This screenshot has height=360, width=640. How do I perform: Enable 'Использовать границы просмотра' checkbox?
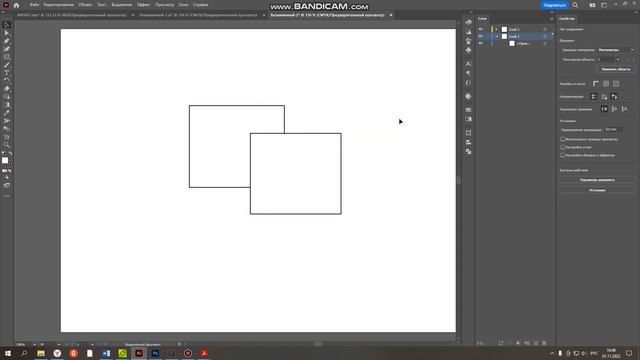pyautogui.click(x=562, y=139)
